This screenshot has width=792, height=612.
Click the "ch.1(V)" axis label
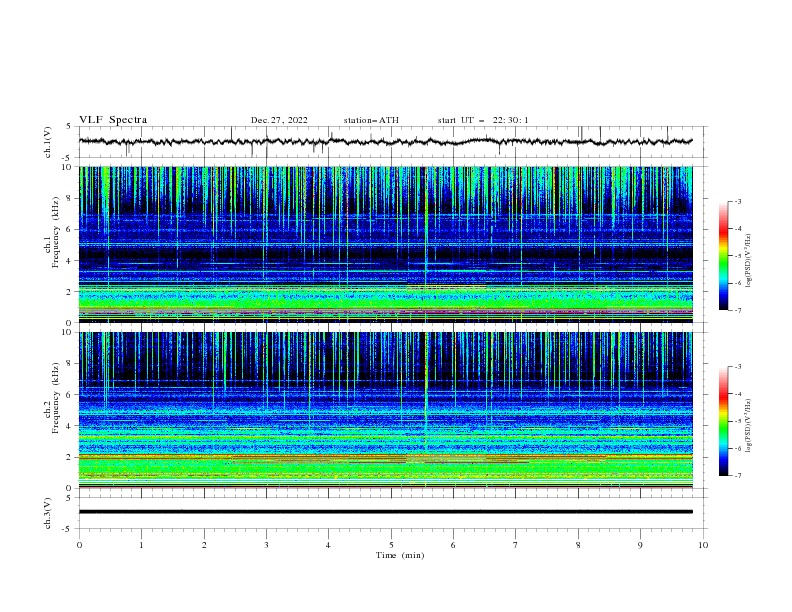[48, 142]
